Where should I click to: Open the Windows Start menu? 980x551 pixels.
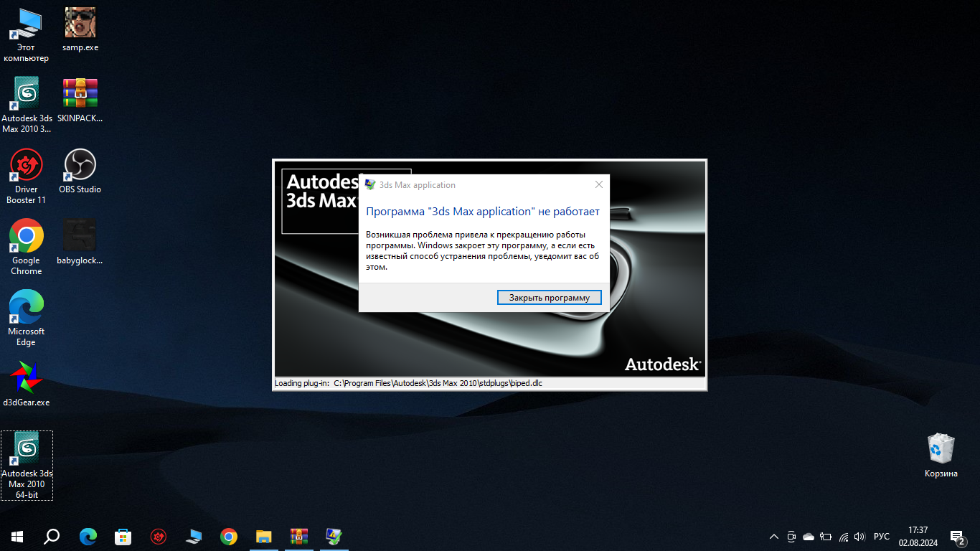pyautogui.click(x=17, y=536)
